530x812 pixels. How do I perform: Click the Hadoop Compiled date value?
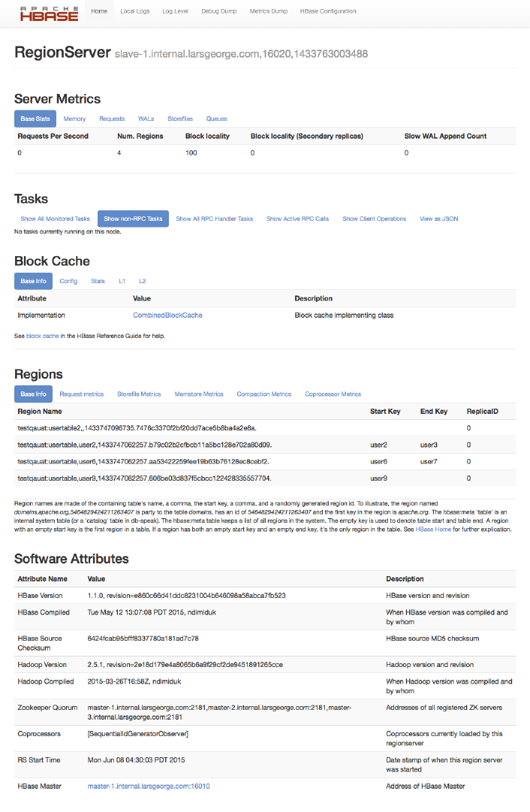pyautogui.click(x=134, y=681)
